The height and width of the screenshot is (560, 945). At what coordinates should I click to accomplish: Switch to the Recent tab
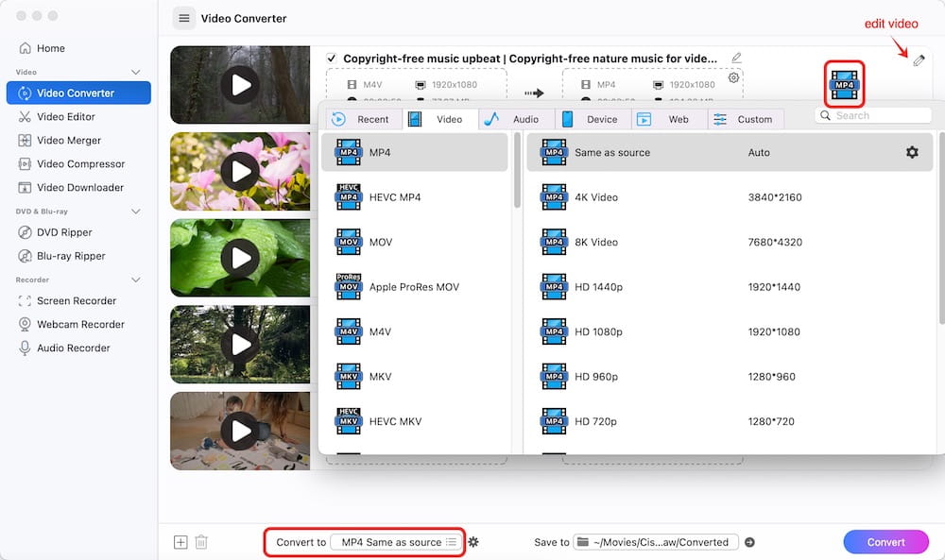coord(364,119)
